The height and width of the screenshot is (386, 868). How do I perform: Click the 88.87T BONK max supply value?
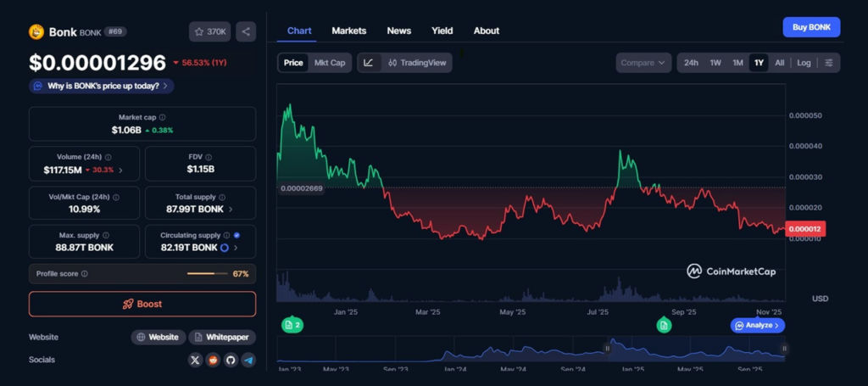click(x=84, y=248)
